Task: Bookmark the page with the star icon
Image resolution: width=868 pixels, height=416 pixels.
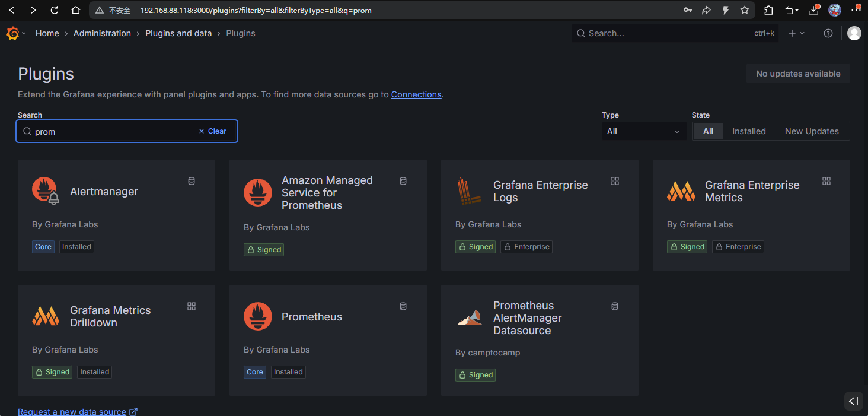Action: pyautogui.click(x=745, y=10)
